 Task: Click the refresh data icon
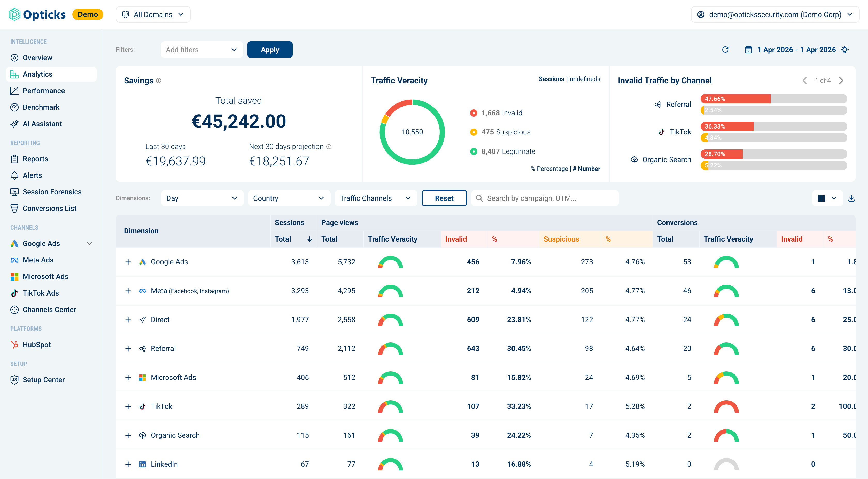[725, 50]
